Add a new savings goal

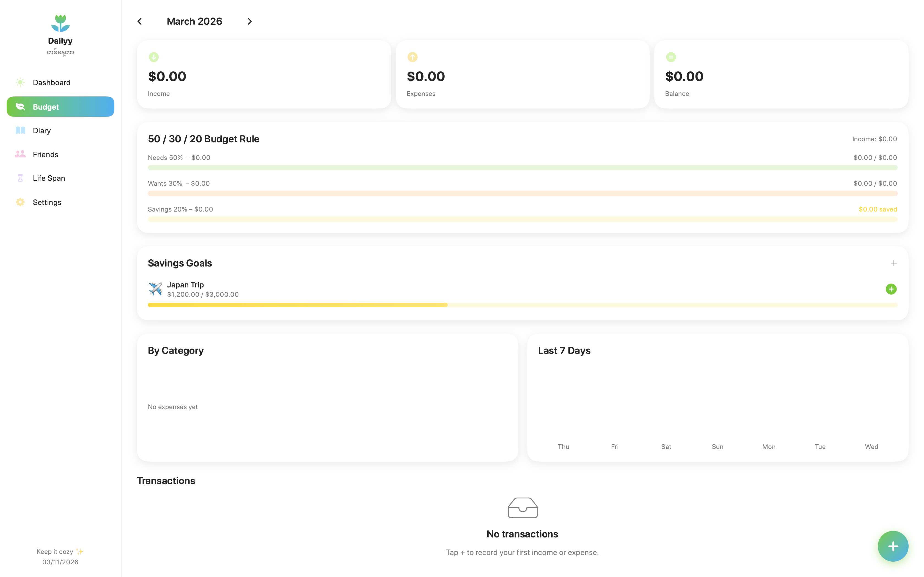click(x=893, y=263)
